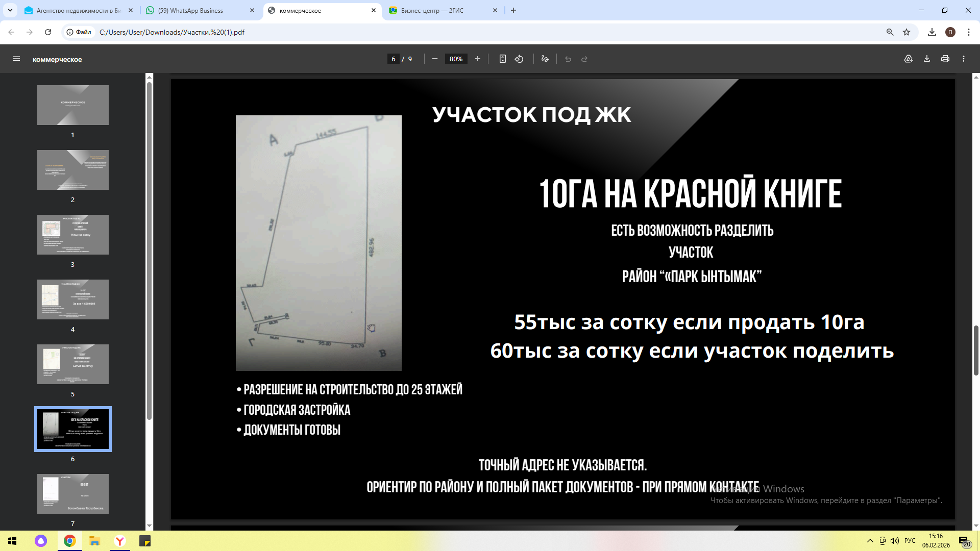This screenshot has height=551, width=980.
Task: Click the Chrome icon in the taskbar
Action: 70,541
